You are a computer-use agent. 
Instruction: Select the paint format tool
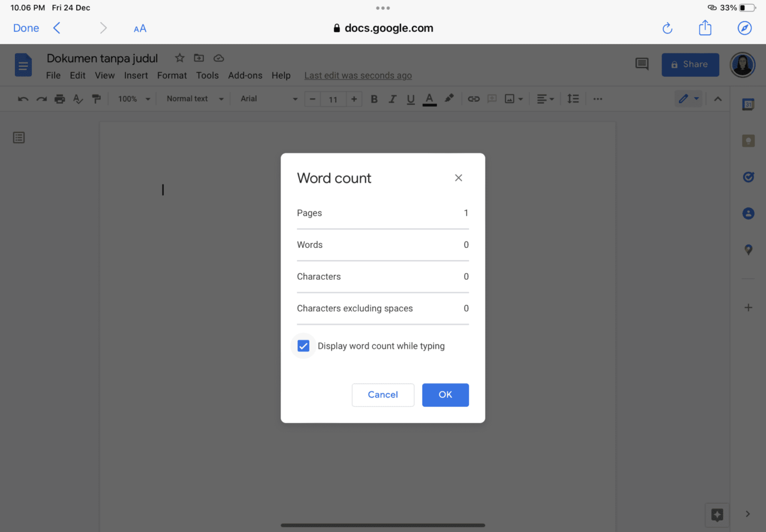point(96,99)
